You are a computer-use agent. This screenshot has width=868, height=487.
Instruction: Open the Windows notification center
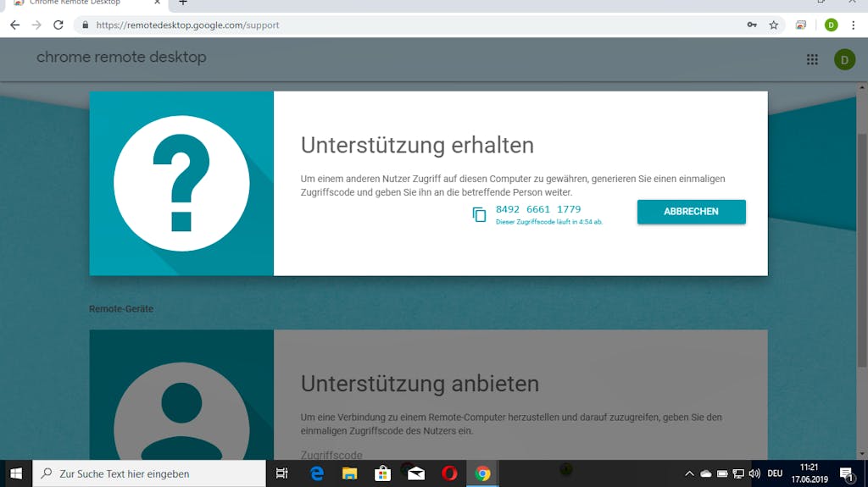coord(847,474)
